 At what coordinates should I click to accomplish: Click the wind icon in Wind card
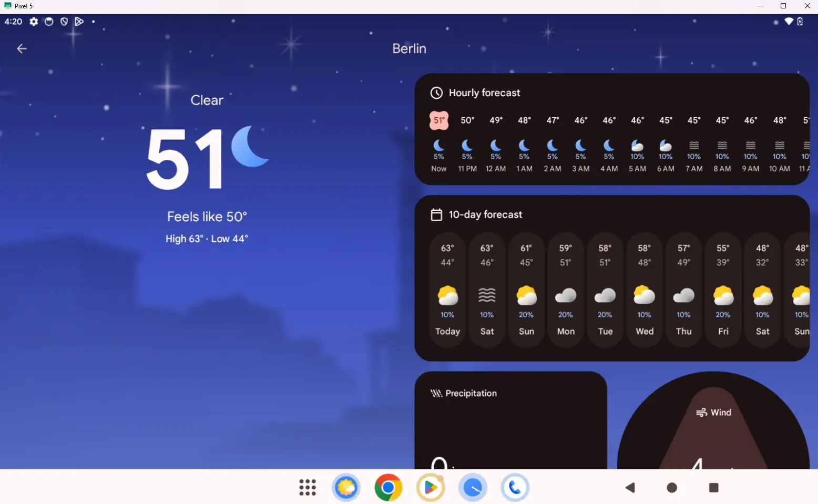[x=701, y=413]
